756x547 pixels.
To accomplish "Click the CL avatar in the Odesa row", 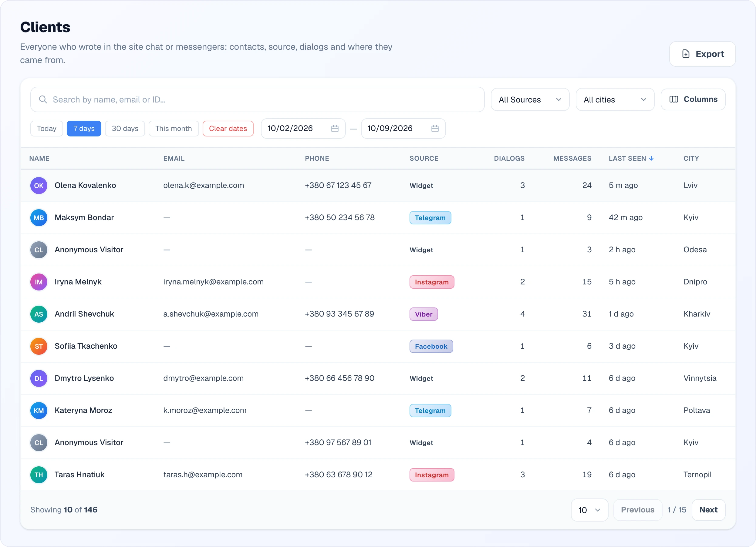I will tap(39, 250).
